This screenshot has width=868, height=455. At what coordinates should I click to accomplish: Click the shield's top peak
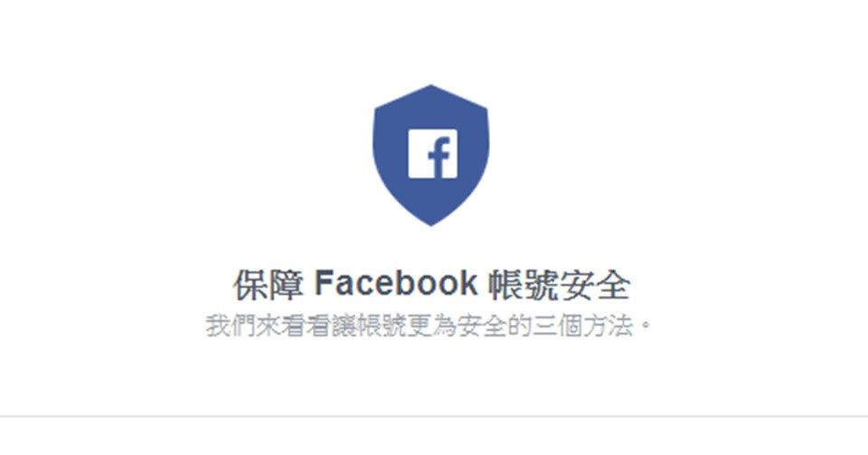(x=430, y=89)
